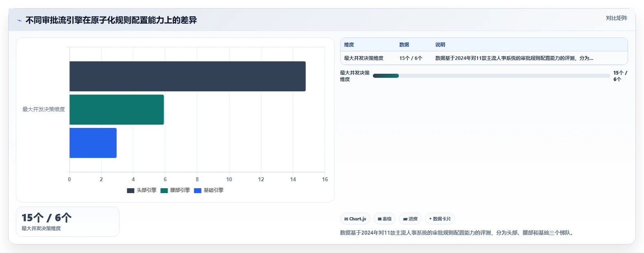The image size is (644, 253).
Task: Click the 15个 / 6个 value beside progress bar
Action: [620, 76]
